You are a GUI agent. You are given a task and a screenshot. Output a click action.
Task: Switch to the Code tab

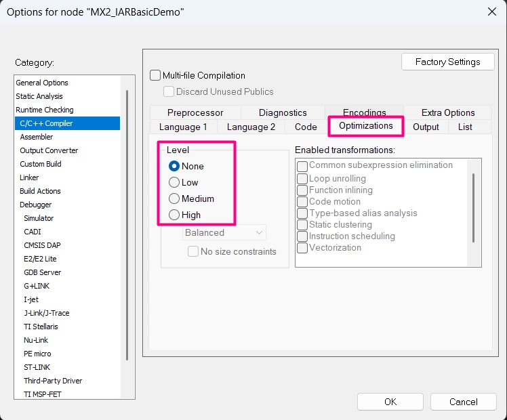click(306, 127)
